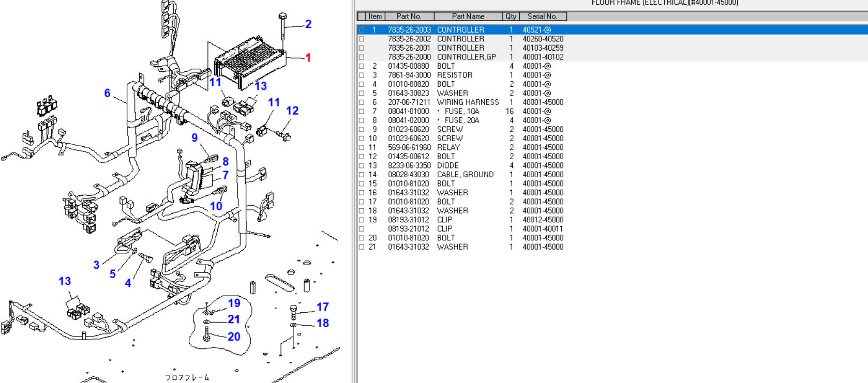The image size is (868, 383).
Task: Click callout number 1 on the controller
Action: coord(308,58)
